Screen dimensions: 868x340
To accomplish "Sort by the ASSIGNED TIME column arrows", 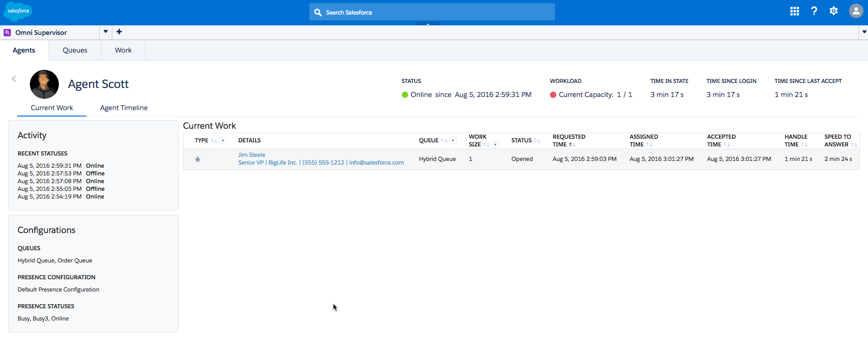I will 649,145.
